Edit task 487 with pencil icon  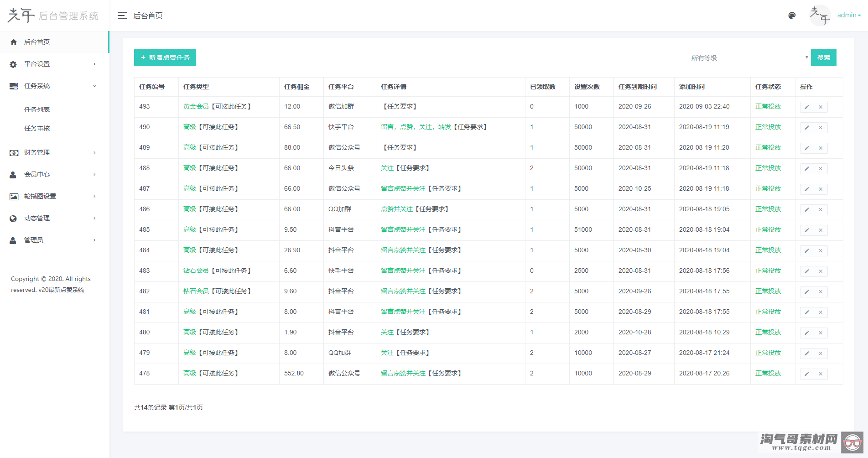(807, 189)
